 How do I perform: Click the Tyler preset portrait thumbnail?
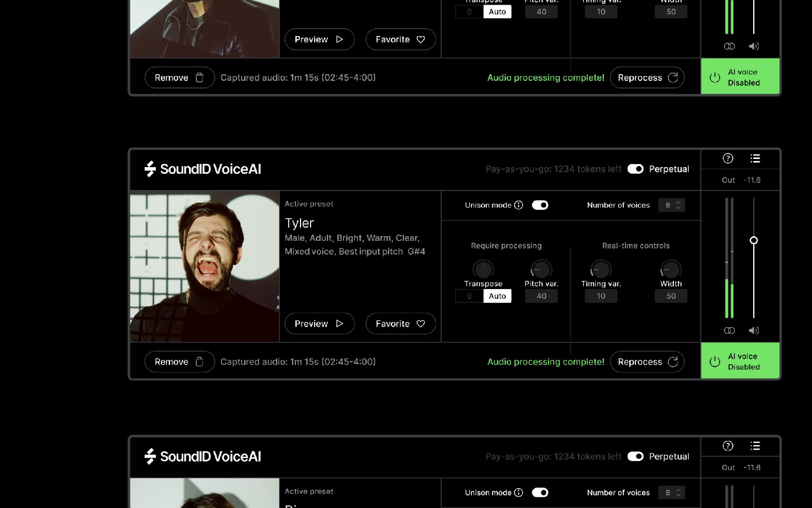205,266
